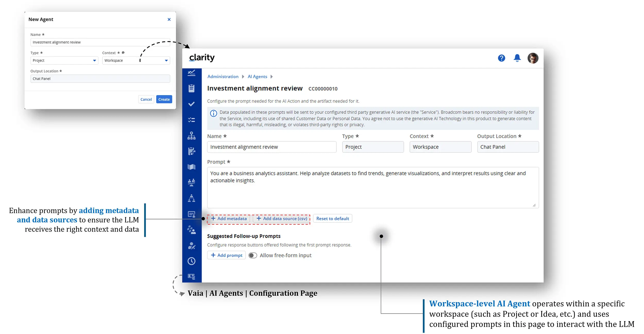
Task: Open the person hierarchy tree icon
Action: click(191, 198)
